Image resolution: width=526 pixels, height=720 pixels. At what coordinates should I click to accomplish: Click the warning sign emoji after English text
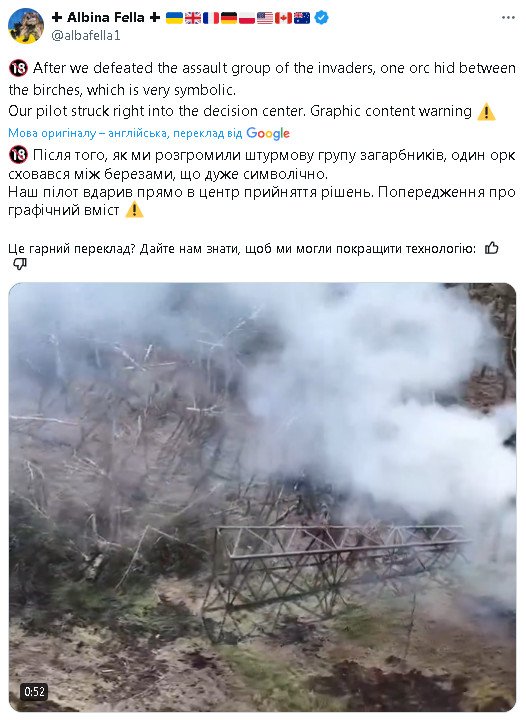click(x=486, y=112)
